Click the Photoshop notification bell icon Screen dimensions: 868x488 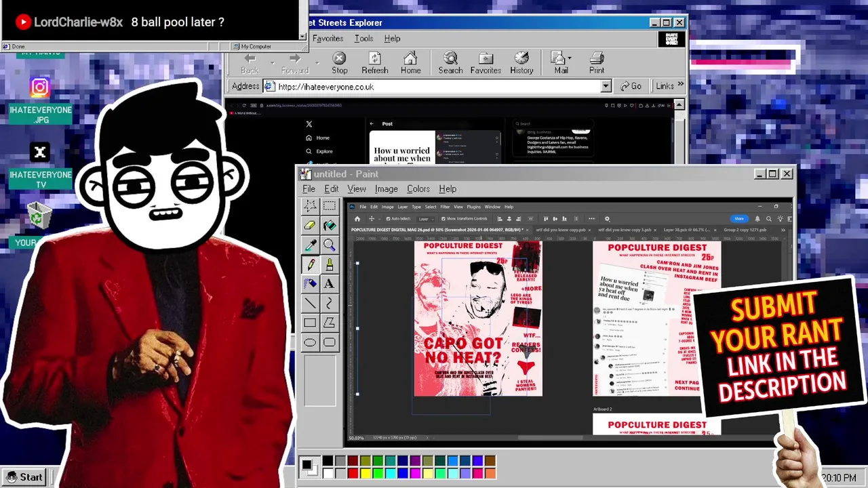pos(757,219)
